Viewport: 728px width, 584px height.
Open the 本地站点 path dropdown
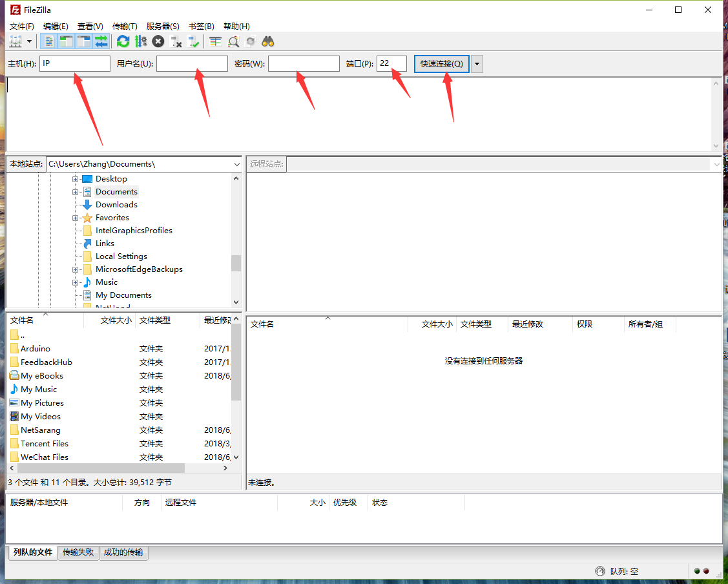[x=237, y=164]
